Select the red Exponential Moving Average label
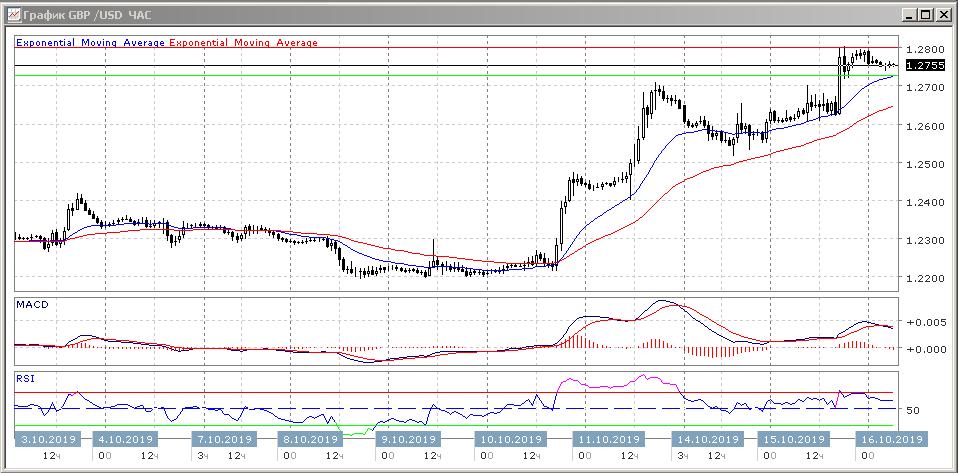 [x=243, y=43]
